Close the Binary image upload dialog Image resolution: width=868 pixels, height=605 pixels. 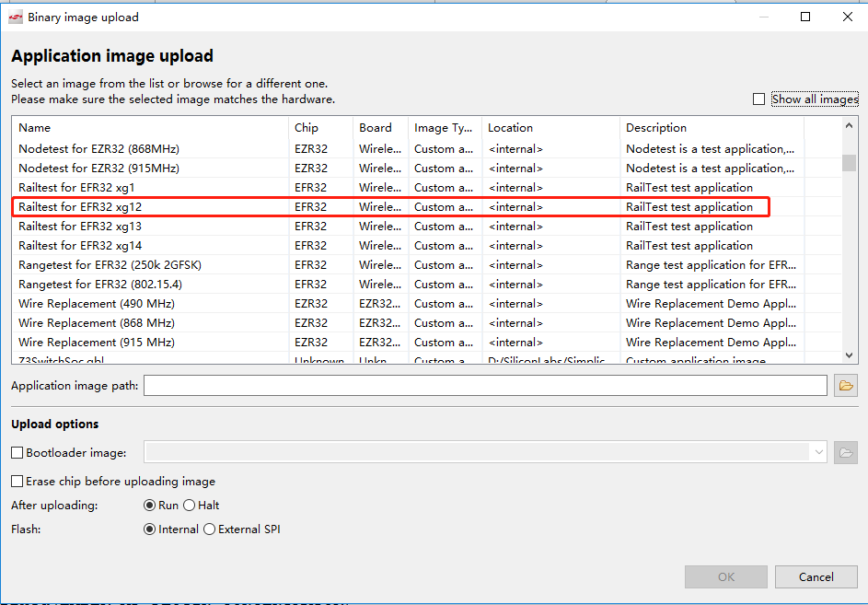click(848, 17)
